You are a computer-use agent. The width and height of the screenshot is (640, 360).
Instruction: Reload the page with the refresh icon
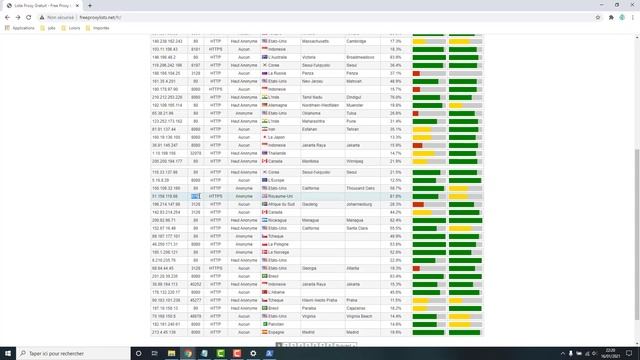coord(29,18)
